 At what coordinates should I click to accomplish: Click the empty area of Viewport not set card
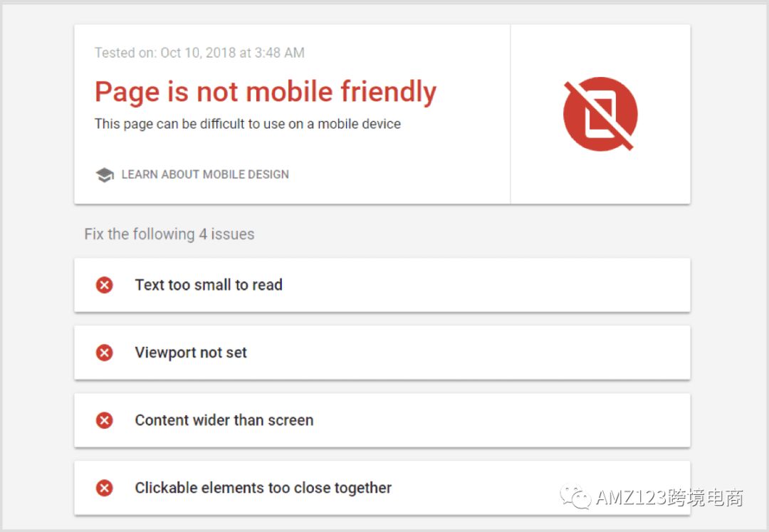point(466,353)
